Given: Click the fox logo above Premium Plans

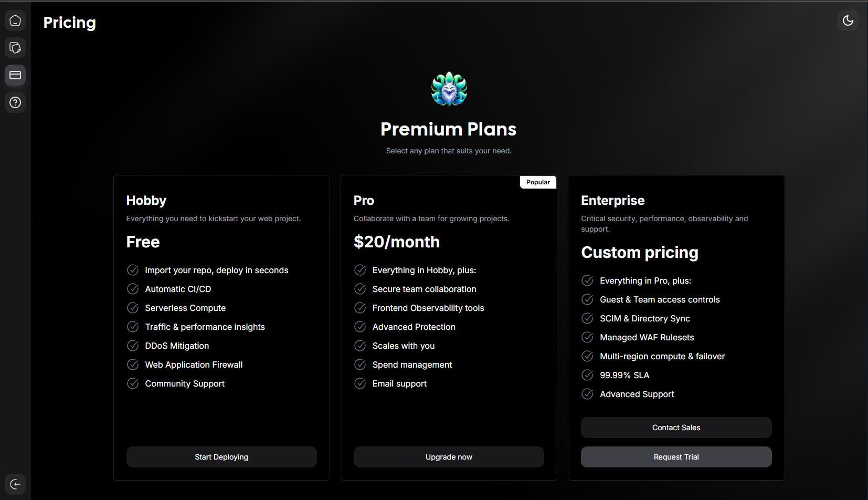Looking at the screenshot, I should [449, 89].
